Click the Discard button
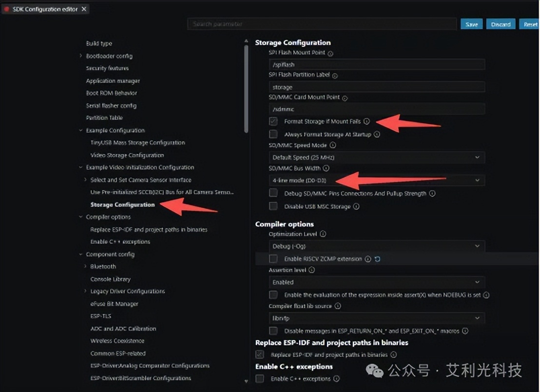The height and width of the screenshot is (392, 540). coord(501,24)
